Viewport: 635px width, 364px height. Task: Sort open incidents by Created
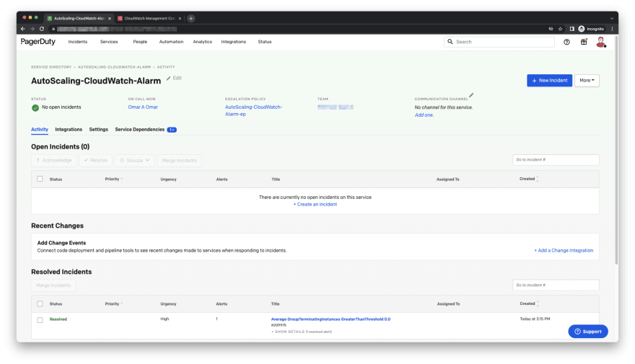point(529,179)
